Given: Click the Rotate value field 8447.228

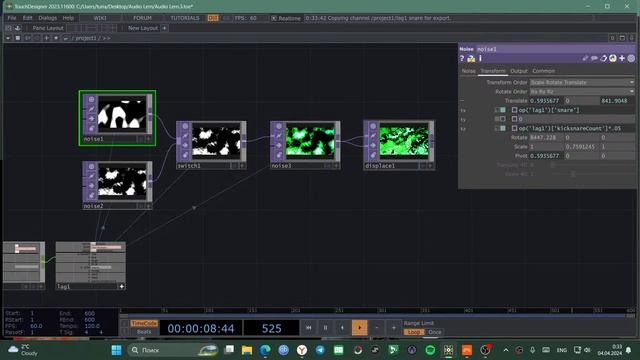Looking at the screenshot, I should 547,138.
